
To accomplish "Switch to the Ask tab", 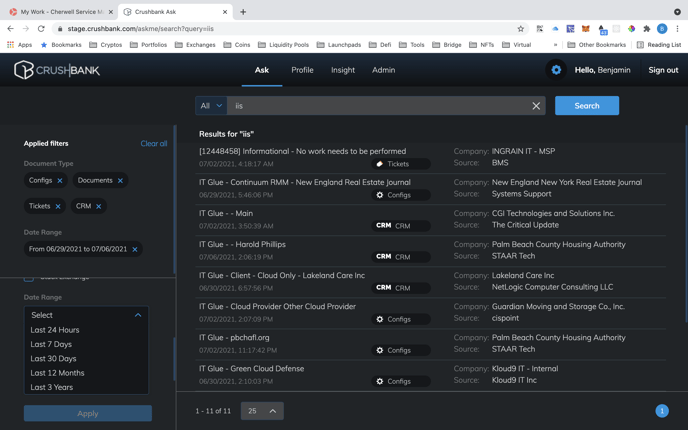I will [262, 70].
